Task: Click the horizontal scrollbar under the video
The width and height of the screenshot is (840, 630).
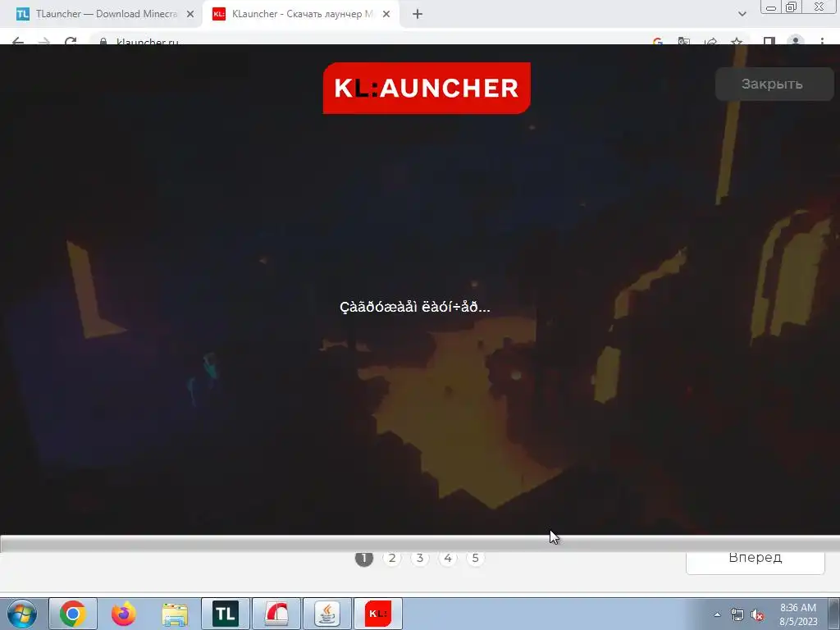Action: [420, 544]
